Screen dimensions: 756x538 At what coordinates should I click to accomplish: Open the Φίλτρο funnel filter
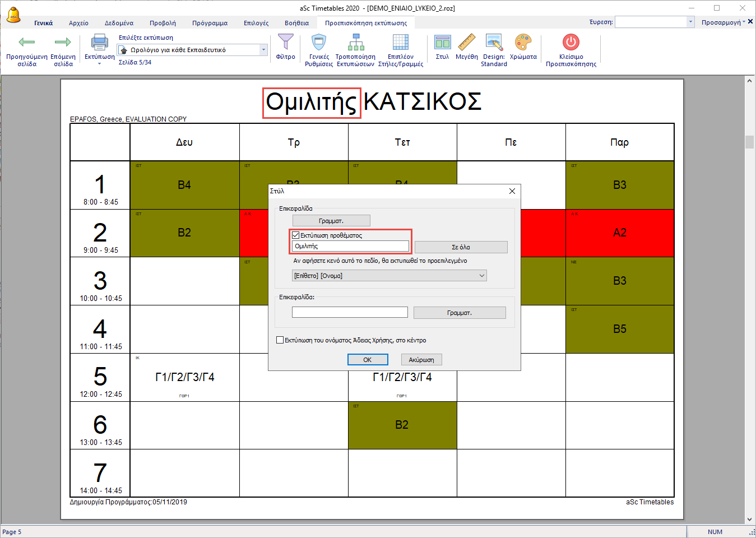tap(285, 43)
